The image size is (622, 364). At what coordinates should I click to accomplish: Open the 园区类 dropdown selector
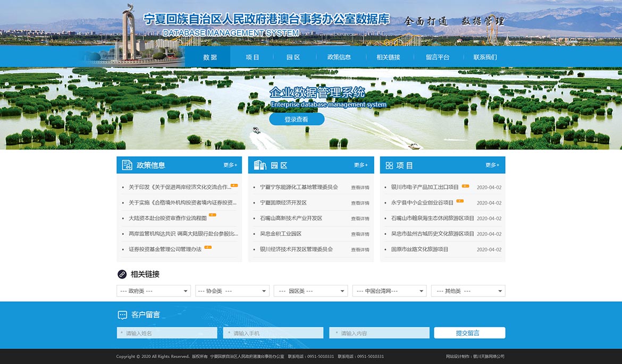pos(310,291)
